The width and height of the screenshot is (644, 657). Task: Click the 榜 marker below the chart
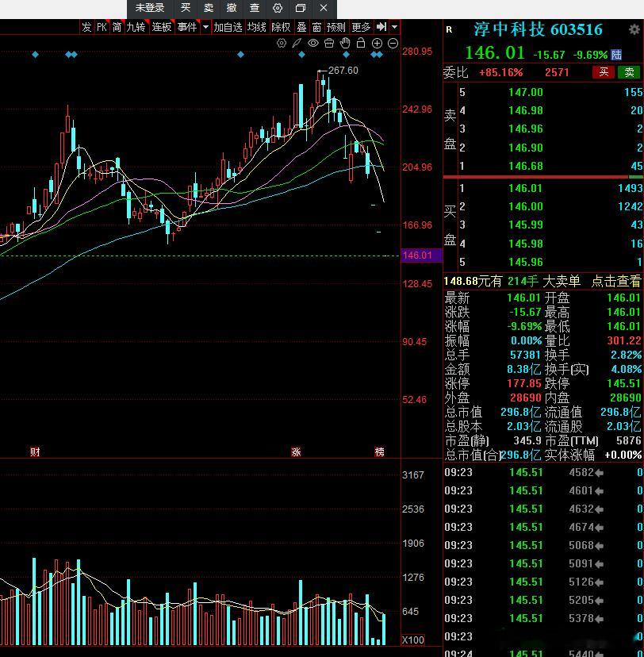[x=379, y=451]
